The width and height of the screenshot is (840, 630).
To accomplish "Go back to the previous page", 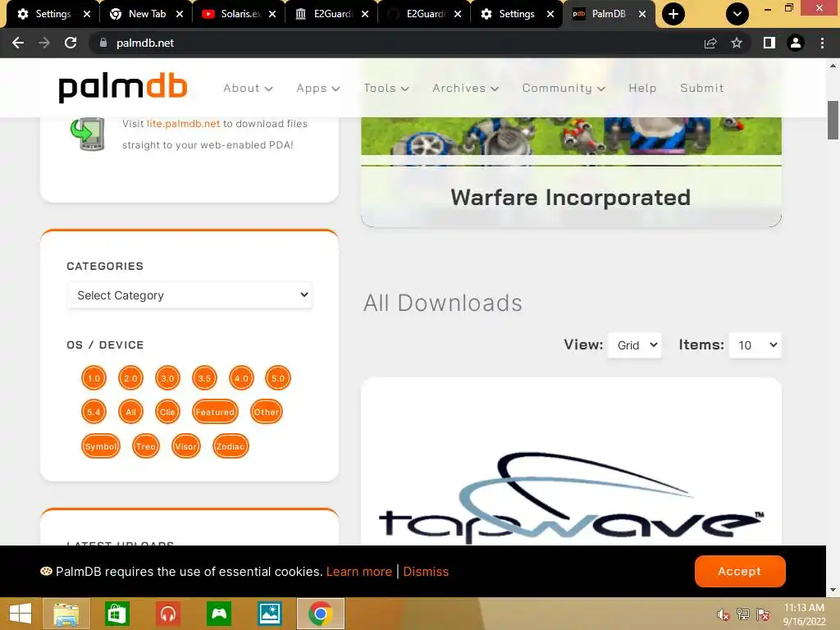I will 18,43.
